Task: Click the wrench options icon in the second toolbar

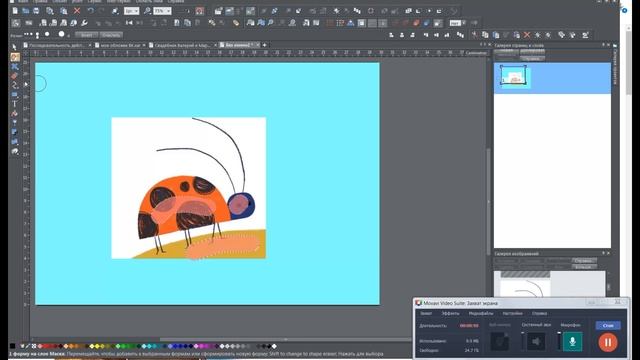Action: coord(84,23)
